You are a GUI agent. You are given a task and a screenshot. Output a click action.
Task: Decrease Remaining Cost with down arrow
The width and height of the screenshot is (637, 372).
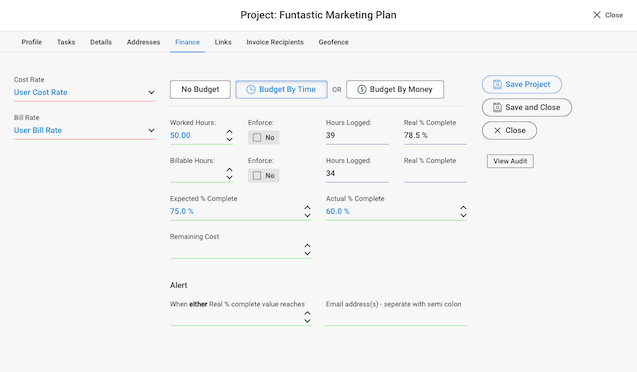pyautogui.click(x=308, y=253)
